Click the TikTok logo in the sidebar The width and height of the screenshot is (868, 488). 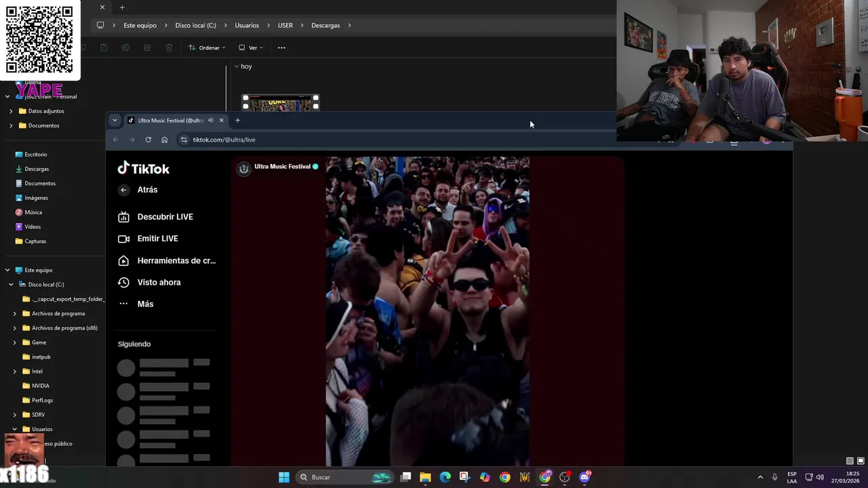point(143,168)
